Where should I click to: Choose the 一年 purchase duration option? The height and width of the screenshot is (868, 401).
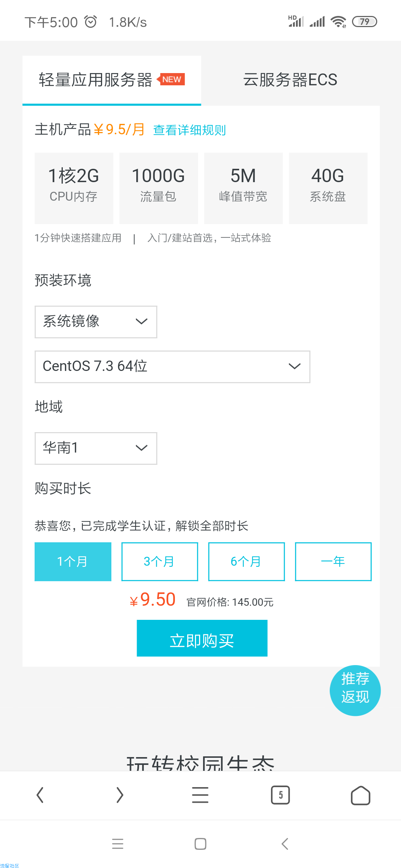333,562
